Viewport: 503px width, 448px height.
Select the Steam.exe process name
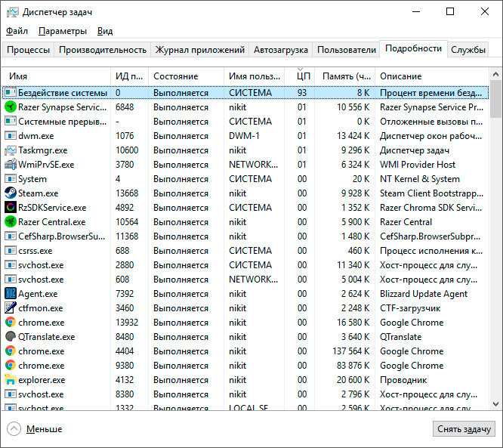click(39, 193)
